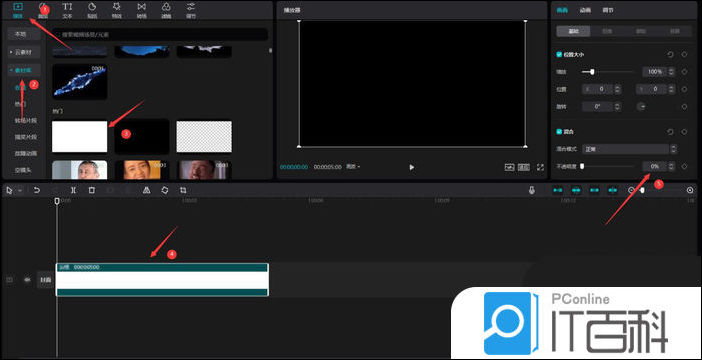Open the Transitions icon in top toolbar

tap(141, 10)
